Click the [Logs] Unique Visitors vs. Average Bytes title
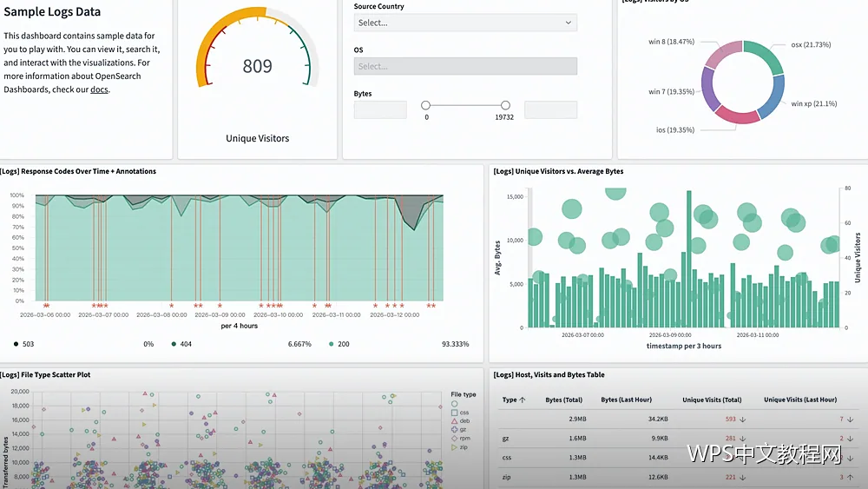This screenshot has height=489, width=868. pos(558,172)
